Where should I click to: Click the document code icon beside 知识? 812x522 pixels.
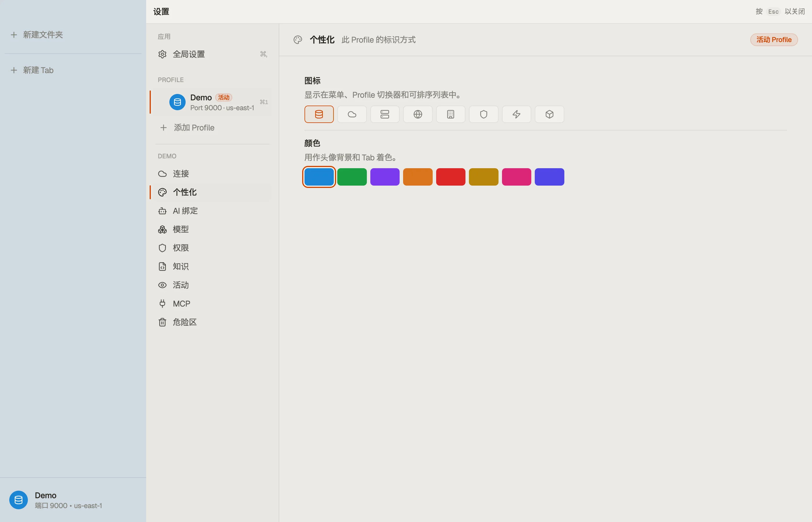coord(162,267)
